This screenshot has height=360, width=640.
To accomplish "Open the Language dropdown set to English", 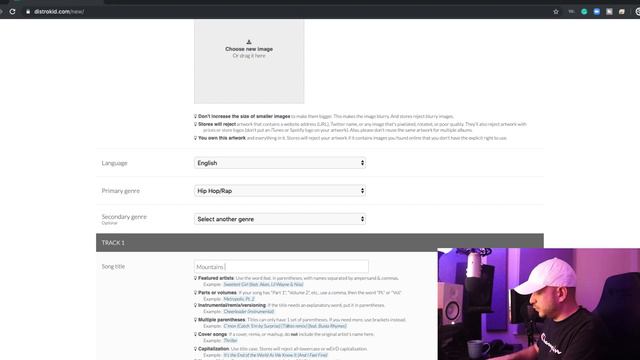I will 280,163.
